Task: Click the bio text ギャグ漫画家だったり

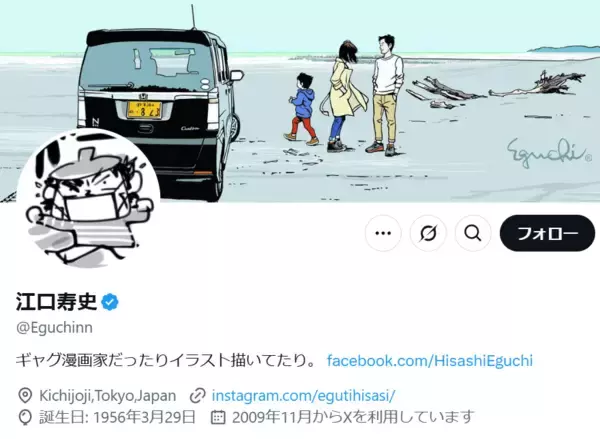Action: click(92, 361)
